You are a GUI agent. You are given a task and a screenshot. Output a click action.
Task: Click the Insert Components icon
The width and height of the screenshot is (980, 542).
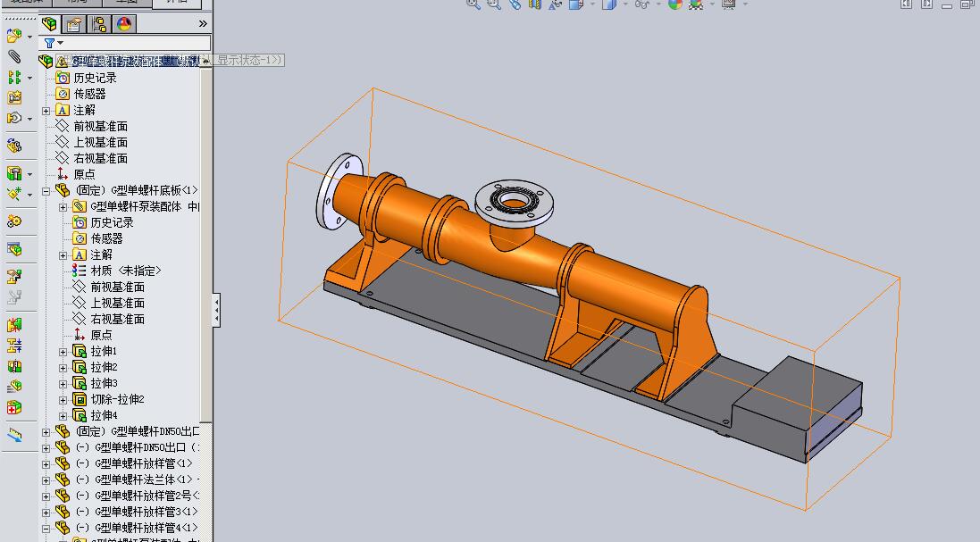[x=13, y=37]
